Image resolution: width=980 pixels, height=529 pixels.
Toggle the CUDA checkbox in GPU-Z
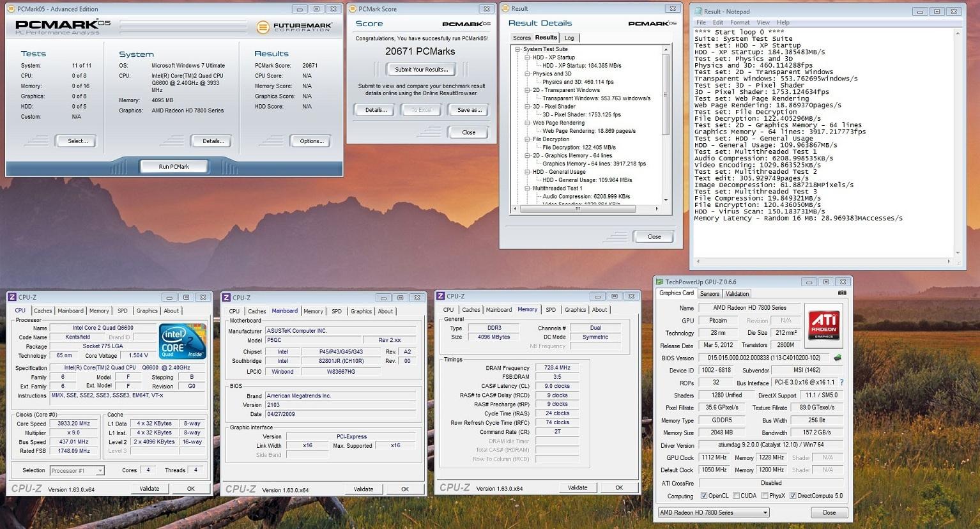(x=736, y=496)
